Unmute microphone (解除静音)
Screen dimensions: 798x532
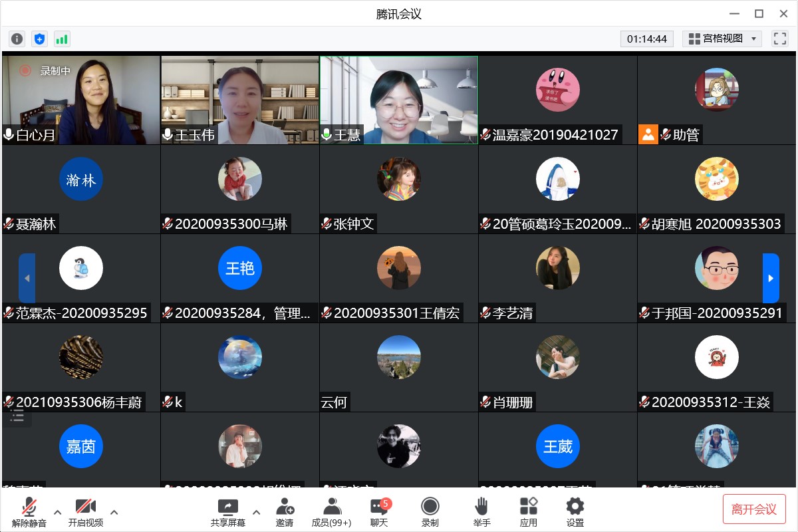(x=29, y=511)
